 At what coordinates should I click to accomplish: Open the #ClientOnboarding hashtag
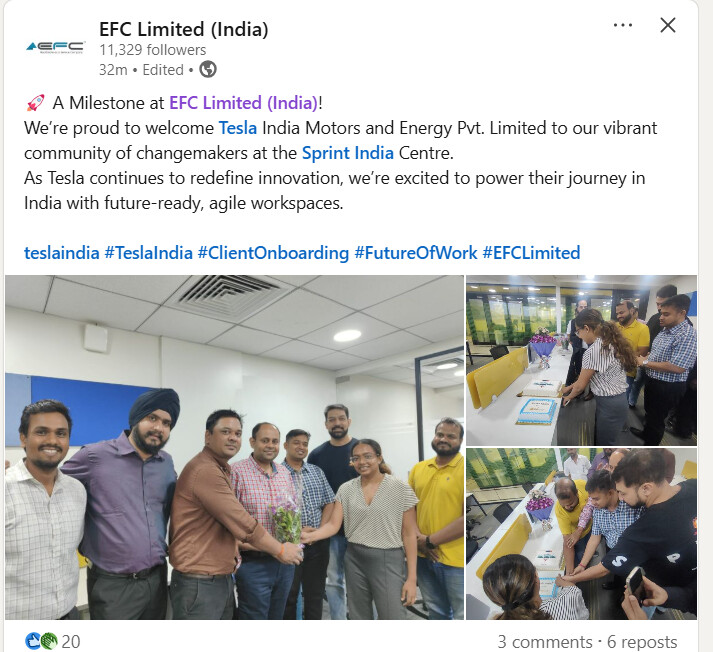[273, 253]
